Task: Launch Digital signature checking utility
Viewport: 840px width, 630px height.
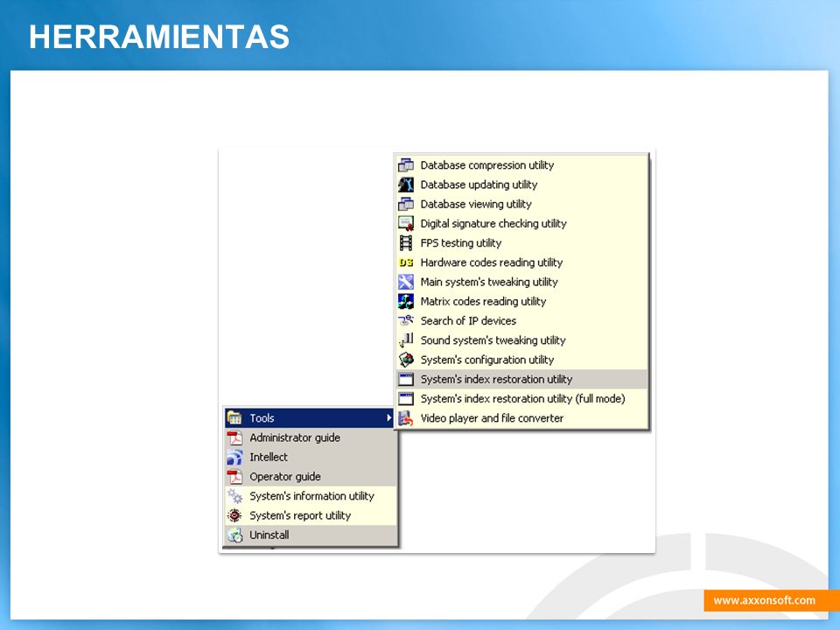Action: 521,223
